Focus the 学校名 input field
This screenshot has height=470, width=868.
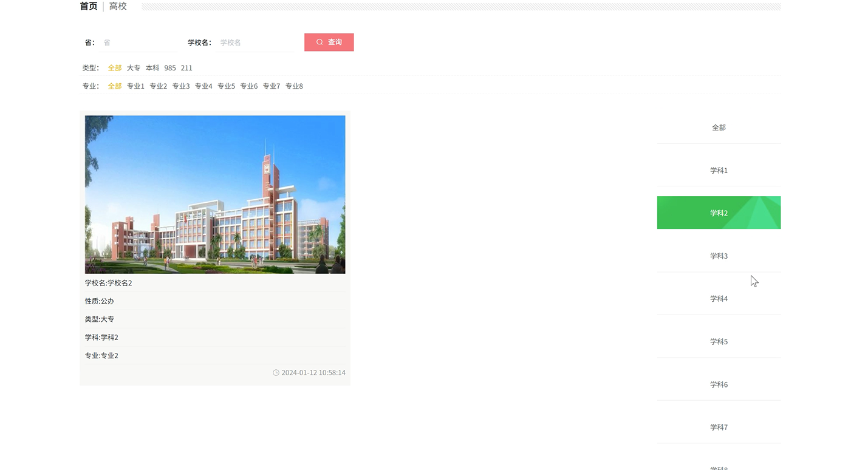[255, 43]
